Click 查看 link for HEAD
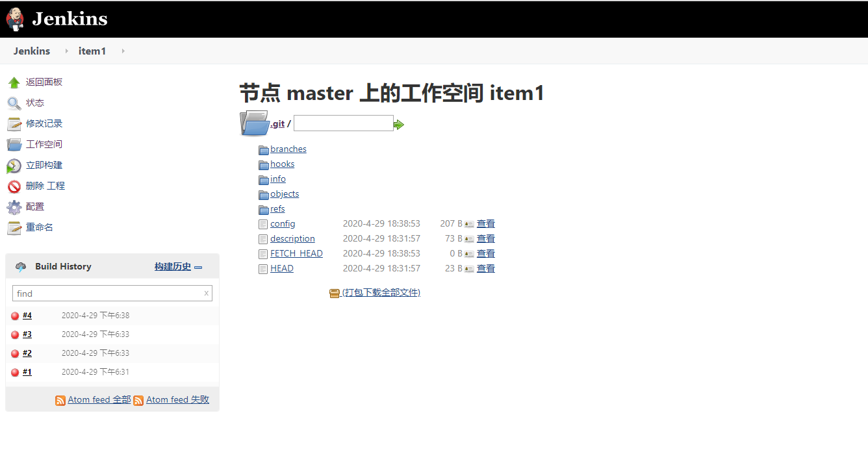This screenshot has width=868, height=476. point(486,269)
